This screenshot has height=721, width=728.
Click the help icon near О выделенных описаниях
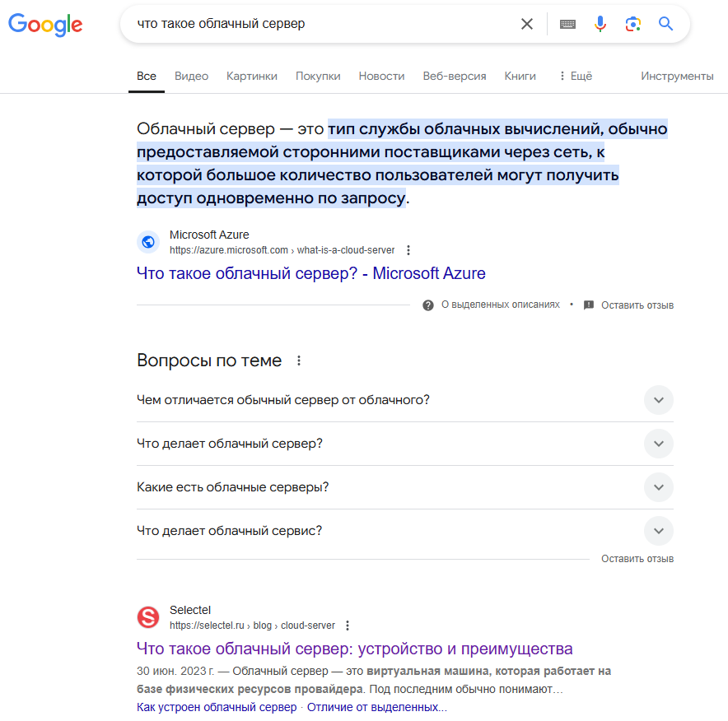tap(429, 305)
